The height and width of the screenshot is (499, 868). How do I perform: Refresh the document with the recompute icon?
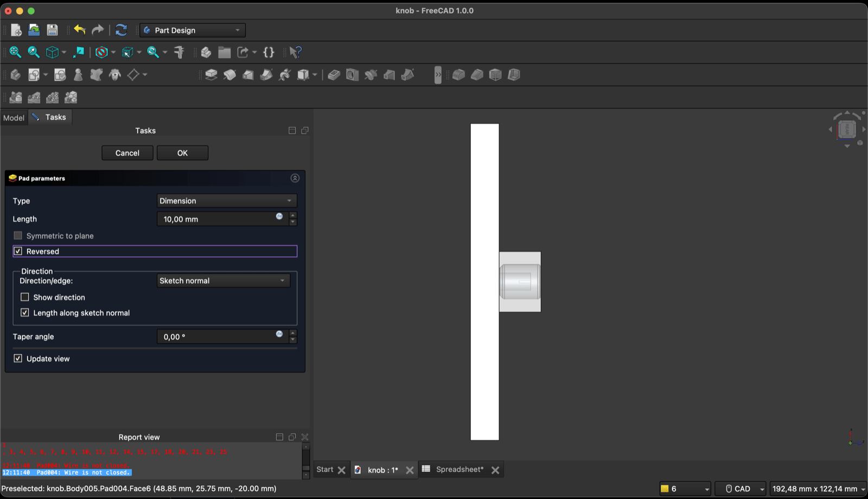(x=121, y=30)
